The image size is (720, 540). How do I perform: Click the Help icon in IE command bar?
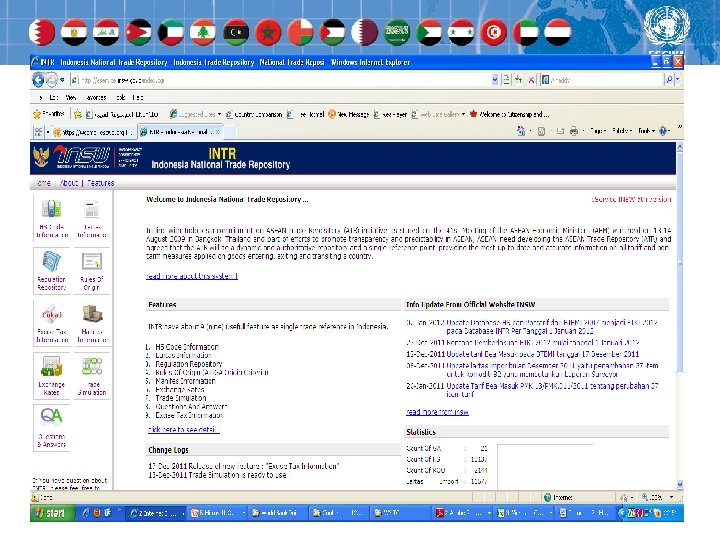point(663,131)
